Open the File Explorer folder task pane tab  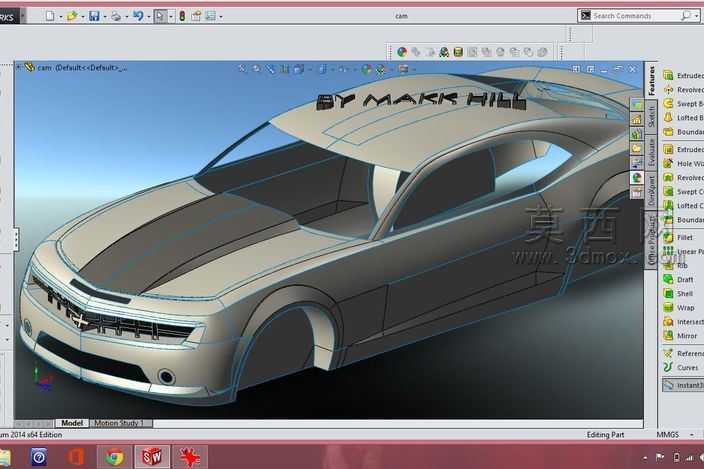pos(637,149)
